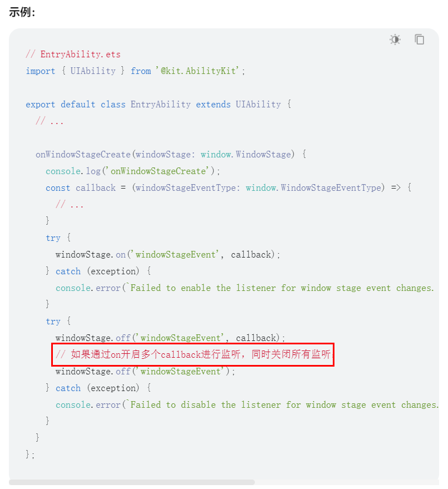Click the windowStage.off('windowStageEvent') call without callback
Image resolution: width=448 pixels, height=489 pixels.
tap(145, 372)
